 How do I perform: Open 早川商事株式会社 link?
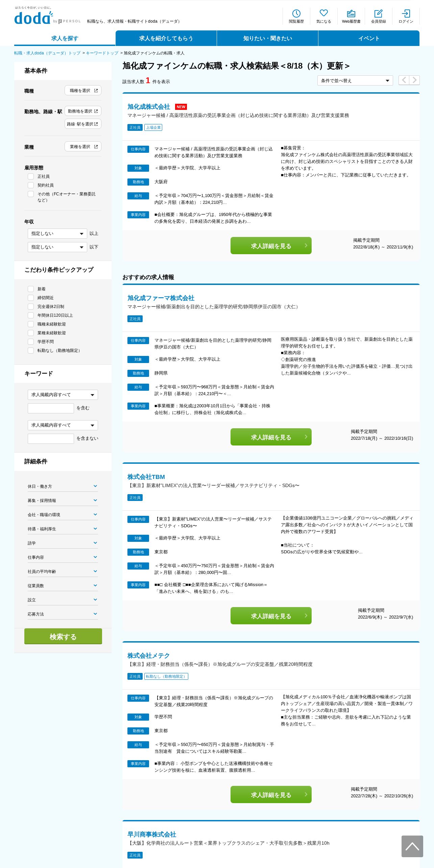152,835
